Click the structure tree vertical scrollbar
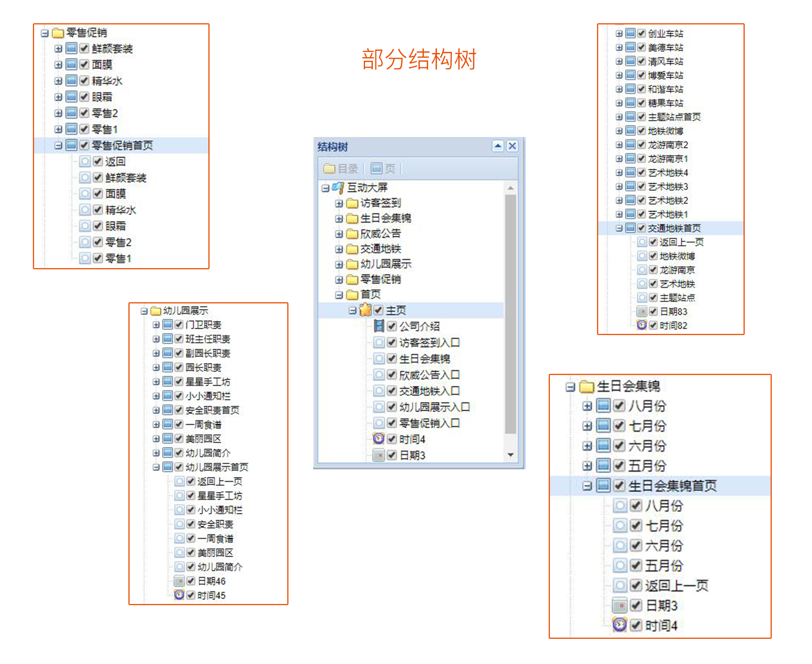Viewport: 812px width, 664px height. tap(510, 313)
